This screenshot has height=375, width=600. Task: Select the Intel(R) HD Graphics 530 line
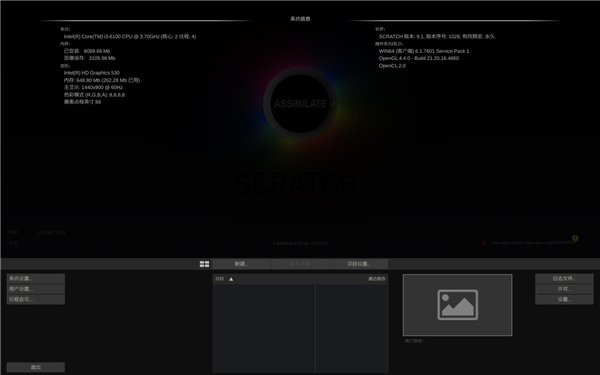[91, 73]
